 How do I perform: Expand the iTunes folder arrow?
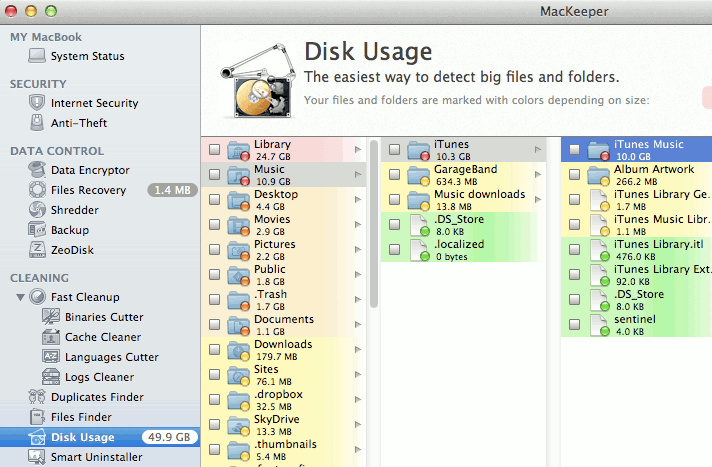[538, 149]
